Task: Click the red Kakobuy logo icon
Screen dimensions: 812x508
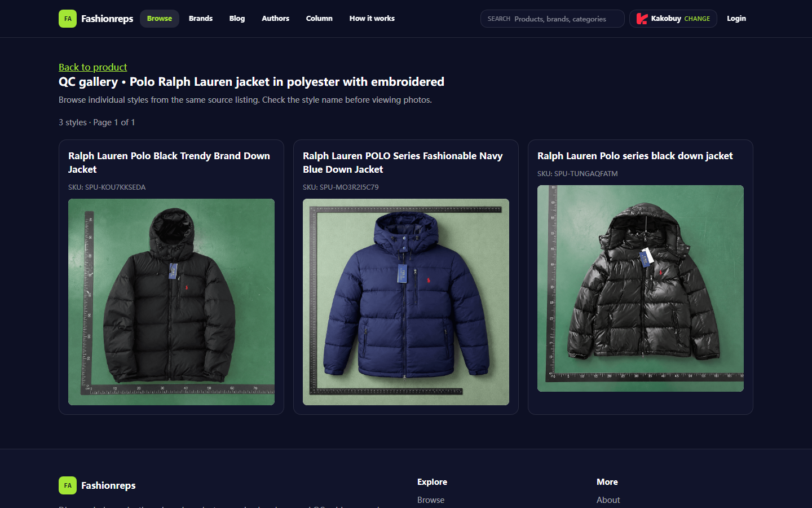Action: point(642,19)
